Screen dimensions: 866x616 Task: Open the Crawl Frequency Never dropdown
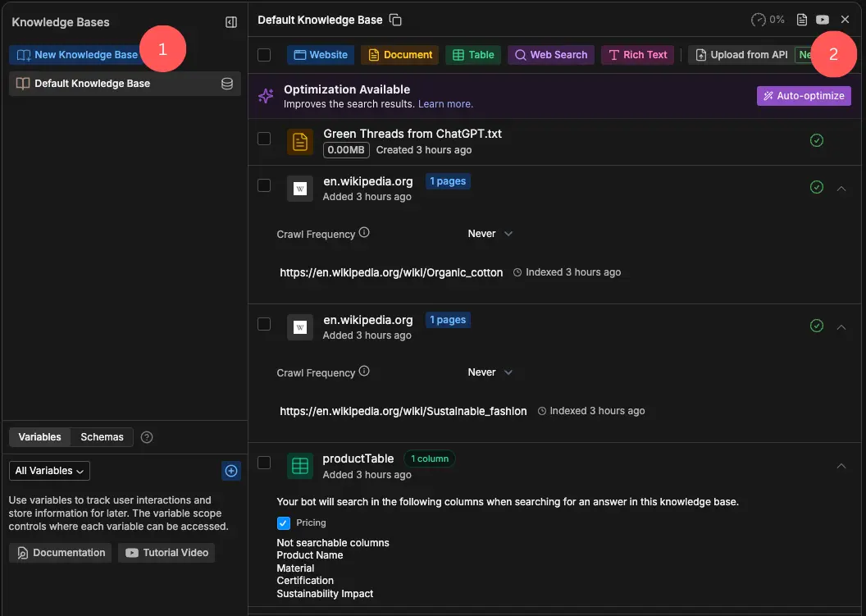tap(490, 234)
